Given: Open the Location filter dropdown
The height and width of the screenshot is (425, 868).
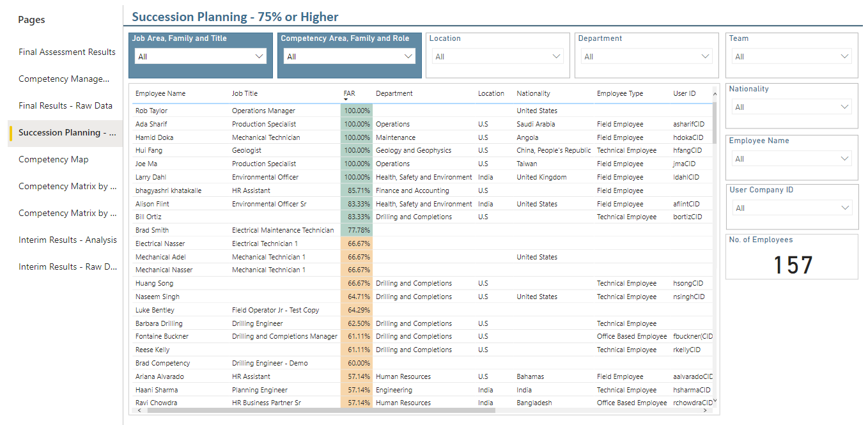Looking at the screenshot, I should coord(557,56).
